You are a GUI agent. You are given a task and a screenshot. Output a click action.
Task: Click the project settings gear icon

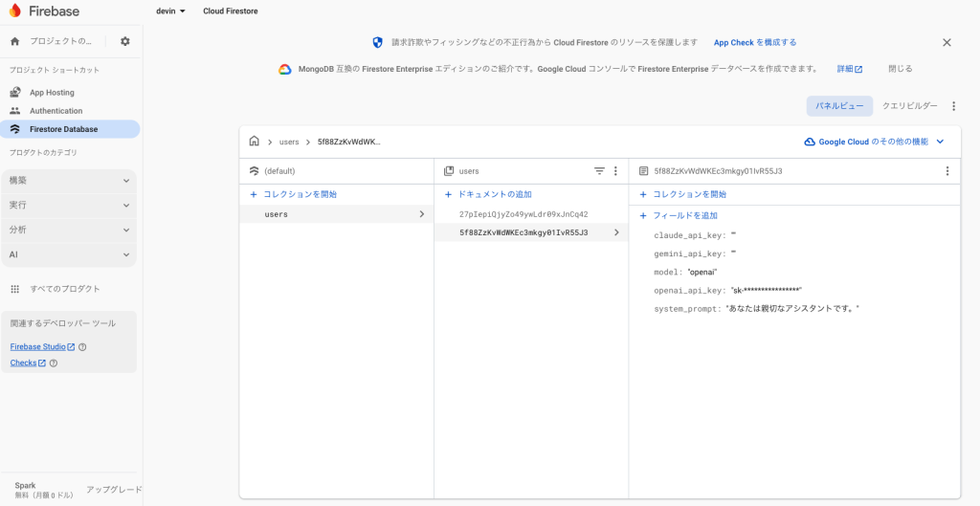(125, 41)
